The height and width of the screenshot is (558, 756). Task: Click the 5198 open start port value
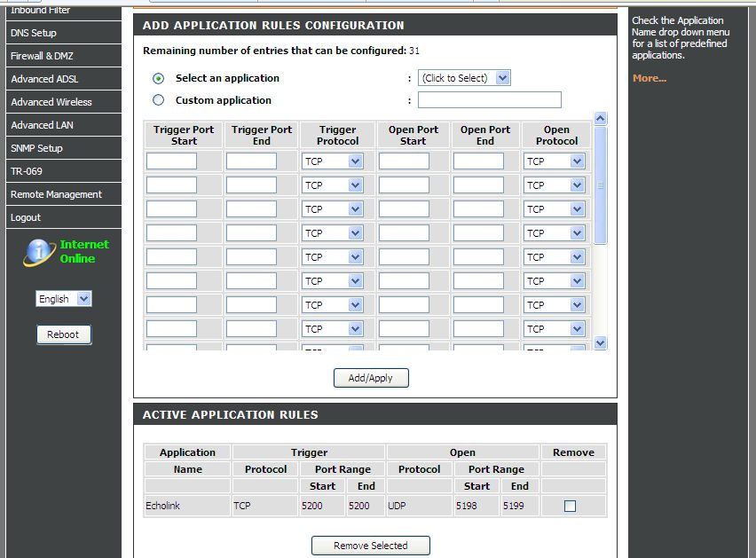[x=466, y=506]
